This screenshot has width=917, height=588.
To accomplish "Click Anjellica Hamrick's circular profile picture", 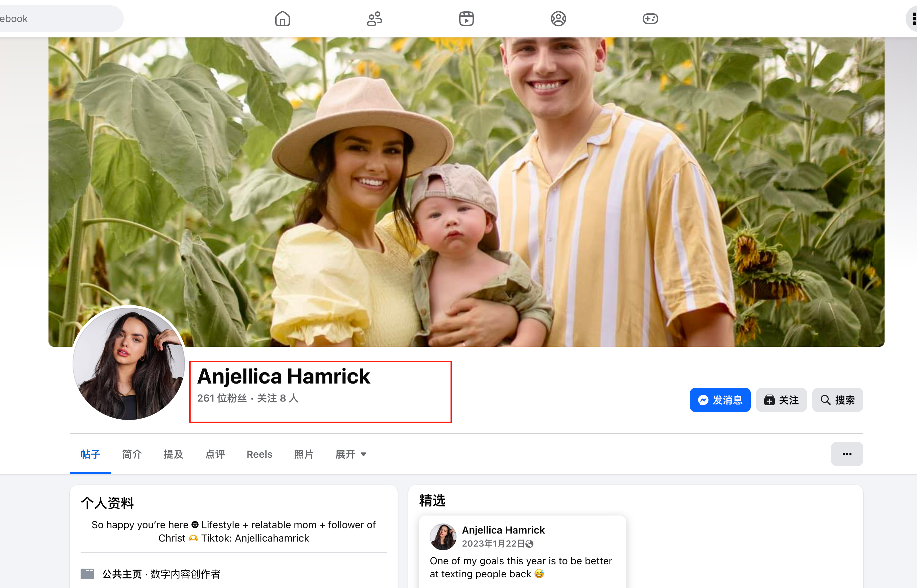I will 128,364.
